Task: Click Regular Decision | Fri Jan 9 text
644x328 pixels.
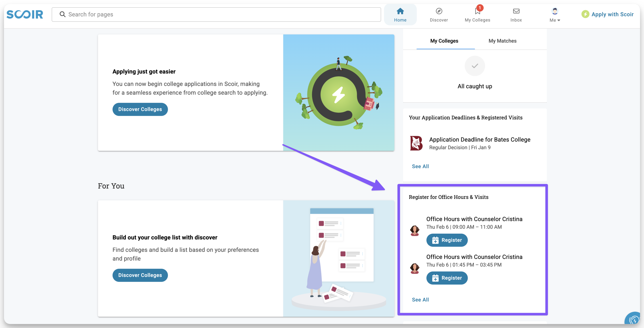Action: coord(459,148)
